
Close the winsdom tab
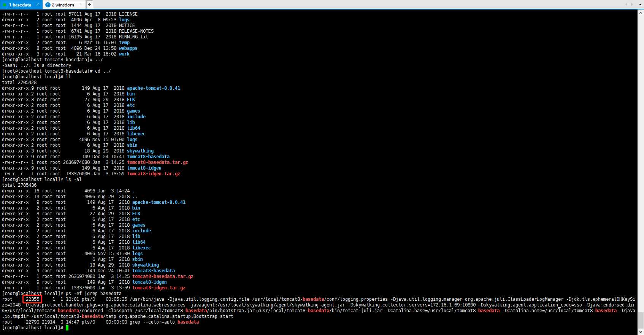pyautogui.click(x=81, y=5)
